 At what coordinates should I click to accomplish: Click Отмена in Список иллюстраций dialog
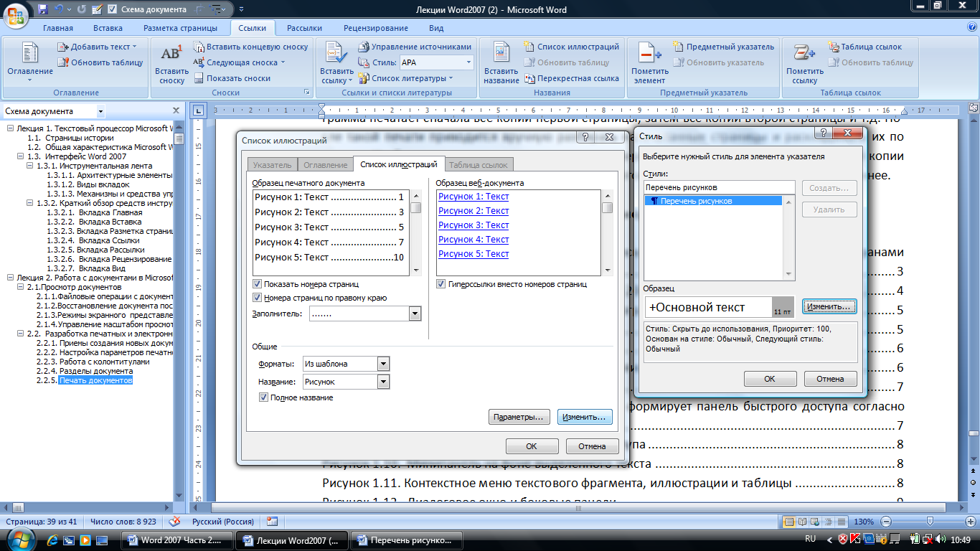click(x=592, y=446)
